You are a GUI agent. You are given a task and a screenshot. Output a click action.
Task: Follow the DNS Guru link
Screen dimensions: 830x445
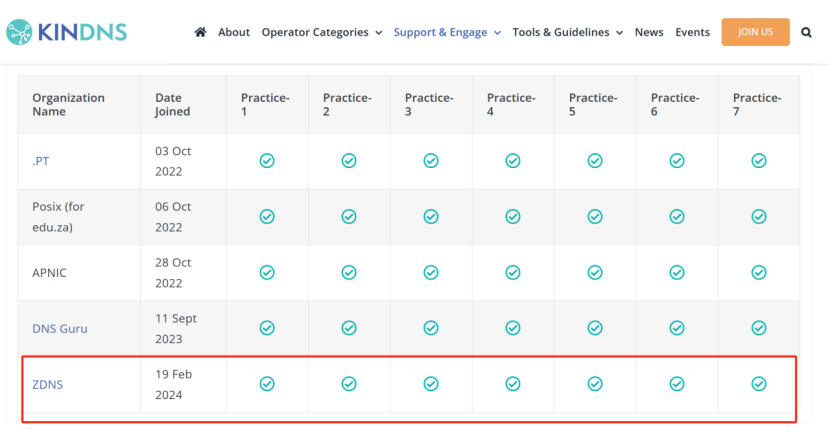pos(61,328)
